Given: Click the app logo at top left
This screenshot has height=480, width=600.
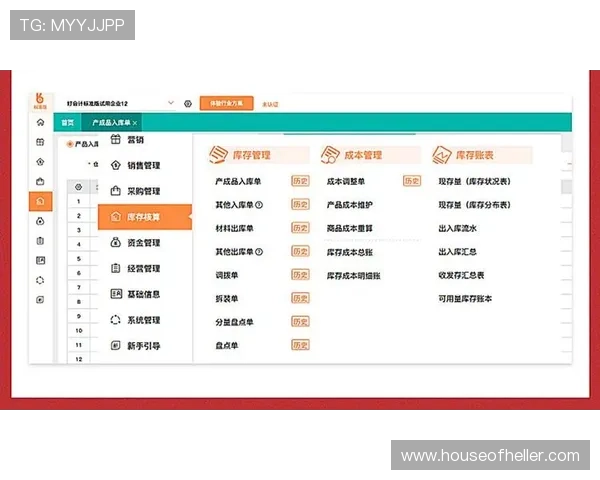Looking at the screenshot, I should 40,101.
